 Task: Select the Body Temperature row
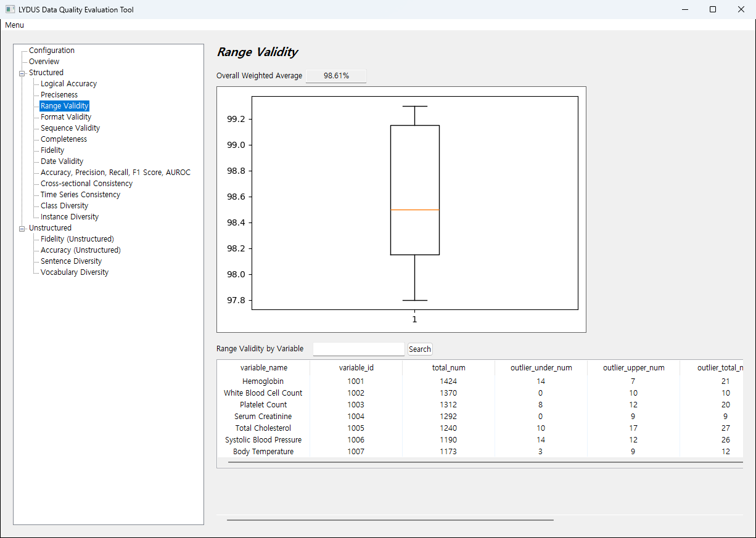click(x=480, y=452)
